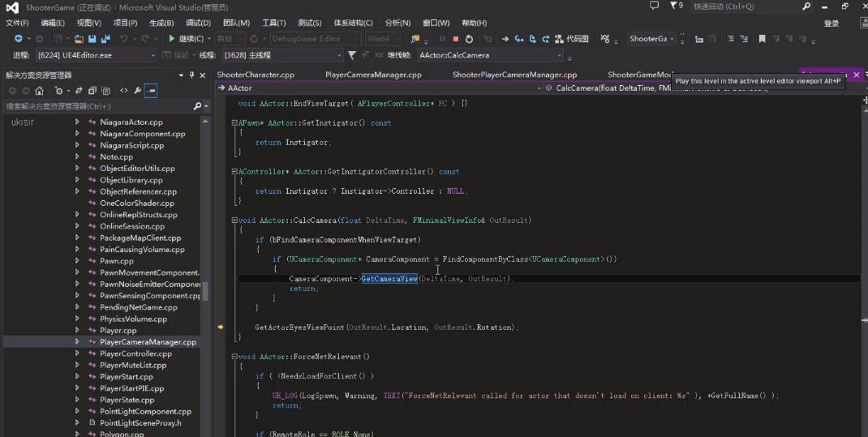
Task: Click the Solution Explorer search magnifier icon
Action: pos(198,105)
